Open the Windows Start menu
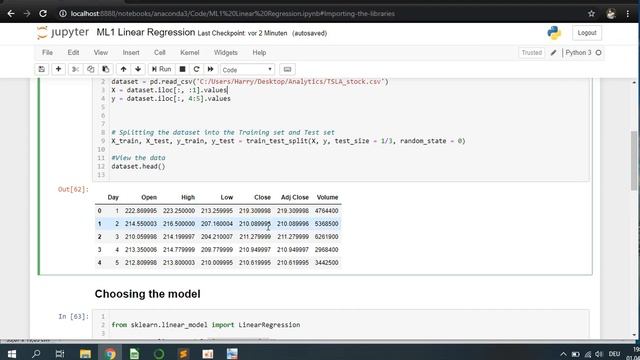640x360 pixels. tap(11, 354)
